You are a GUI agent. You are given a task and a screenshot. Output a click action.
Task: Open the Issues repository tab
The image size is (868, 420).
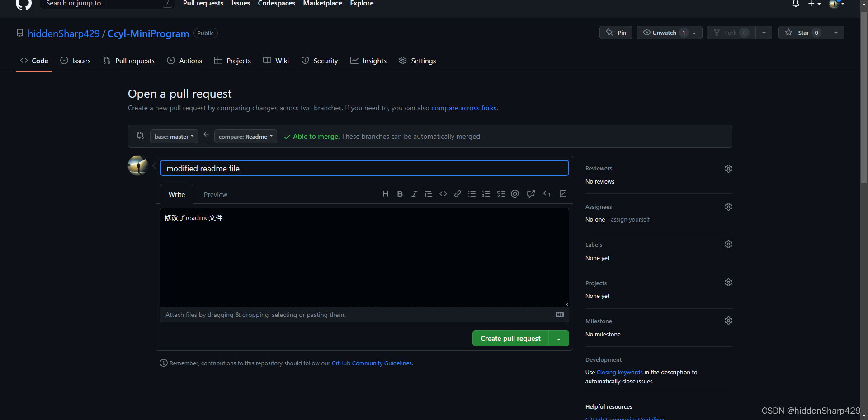75,61
